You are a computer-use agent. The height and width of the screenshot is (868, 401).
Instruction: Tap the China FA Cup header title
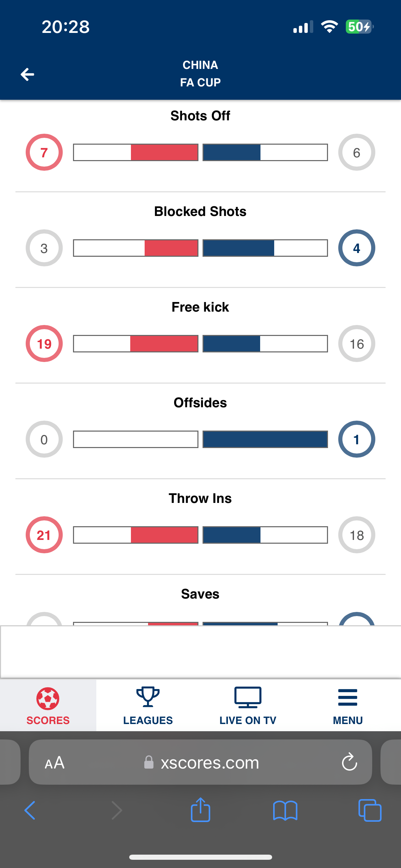[x=200, y=74]
